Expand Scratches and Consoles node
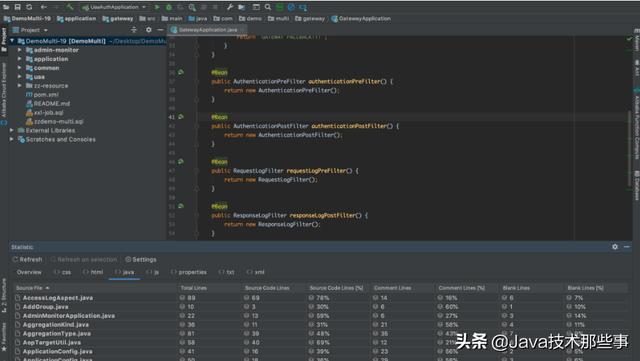The width and height of the screenshot is (640, 361). coord(12,139)
